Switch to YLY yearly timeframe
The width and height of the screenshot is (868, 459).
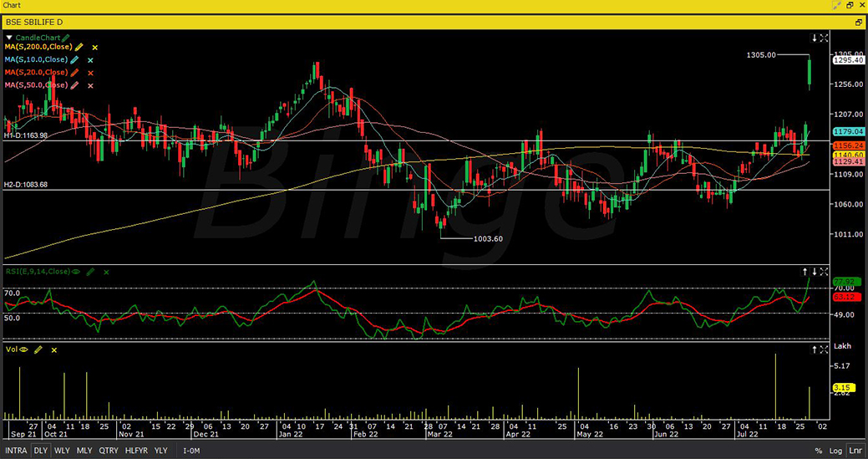160,451
